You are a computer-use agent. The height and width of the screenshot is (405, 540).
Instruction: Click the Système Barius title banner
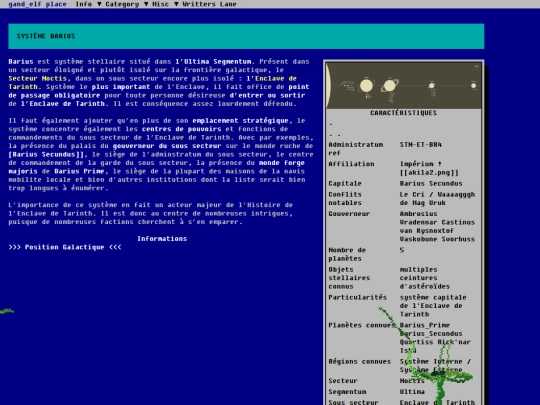(246, 36)
